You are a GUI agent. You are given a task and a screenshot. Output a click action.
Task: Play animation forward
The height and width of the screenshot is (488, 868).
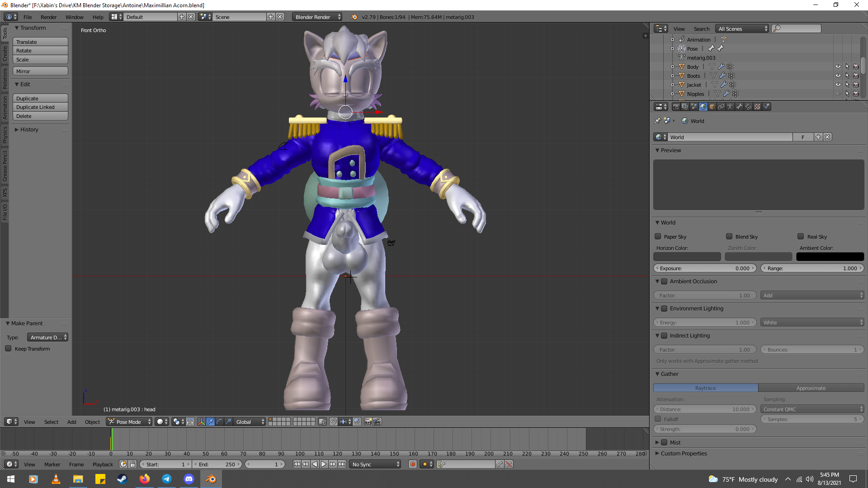pos(324,464)
